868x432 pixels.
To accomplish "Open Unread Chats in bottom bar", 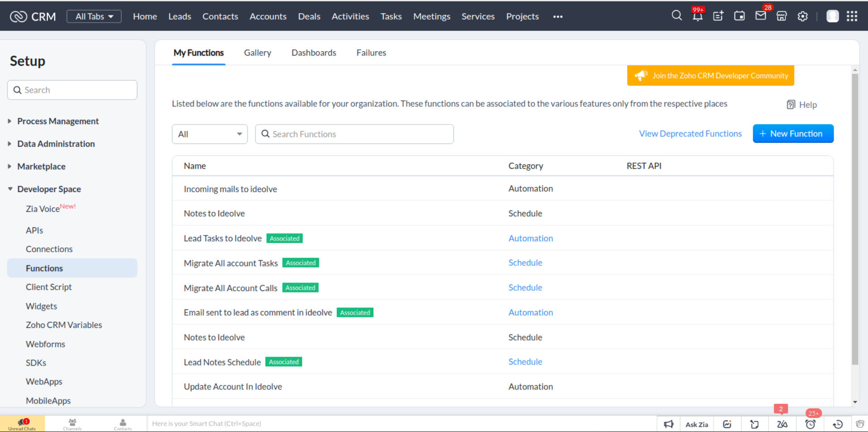I will (x=22, y=424).
